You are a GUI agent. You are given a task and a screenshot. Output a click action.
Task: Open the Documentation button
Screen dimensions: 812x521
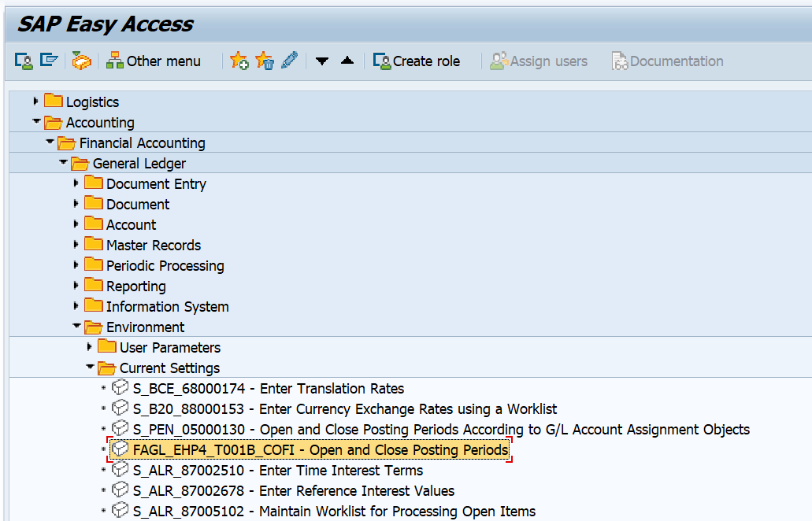[668, 61]
